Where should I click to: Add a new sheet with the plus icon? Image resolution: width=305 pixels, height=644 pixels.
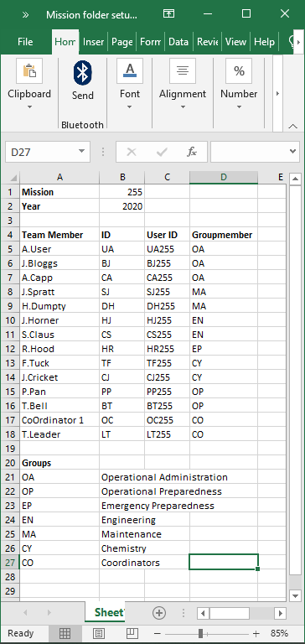159,613
